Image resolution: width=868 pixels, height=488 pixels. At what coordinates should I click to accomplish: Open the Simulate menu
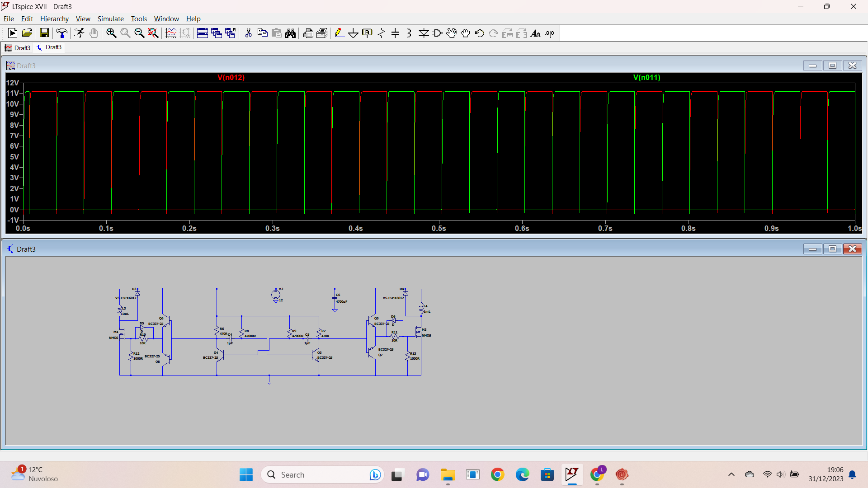(x=110, y=19)
